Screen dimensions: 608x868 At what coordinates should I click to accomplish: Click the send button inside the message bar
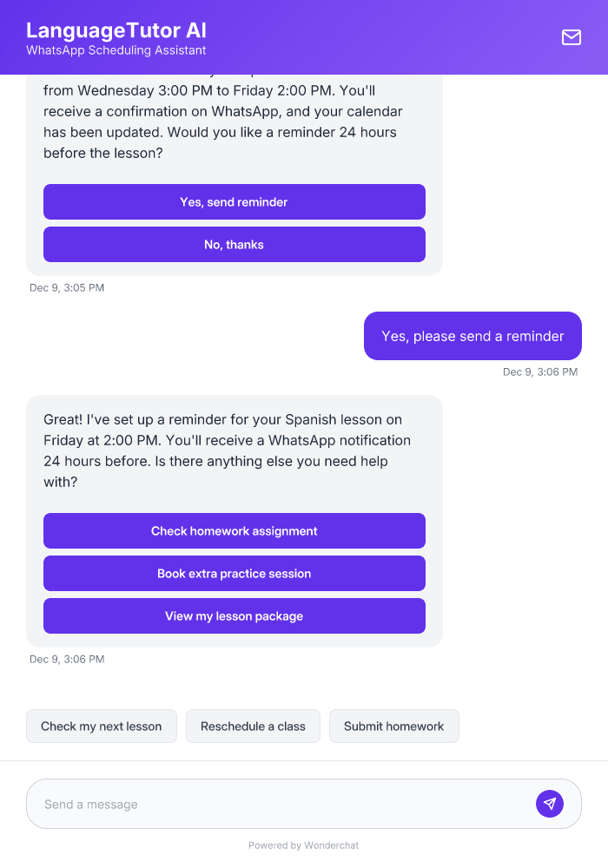pos(550,803)
